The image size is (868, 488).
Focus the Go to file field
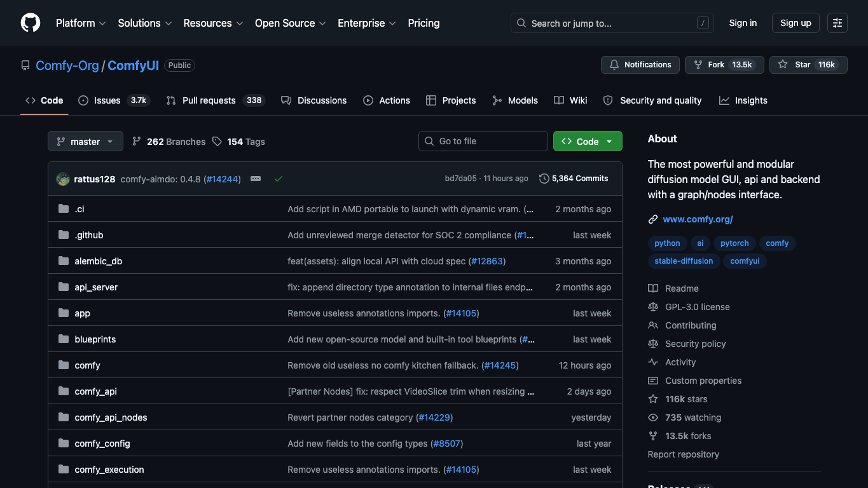click(x=483, y=141)
